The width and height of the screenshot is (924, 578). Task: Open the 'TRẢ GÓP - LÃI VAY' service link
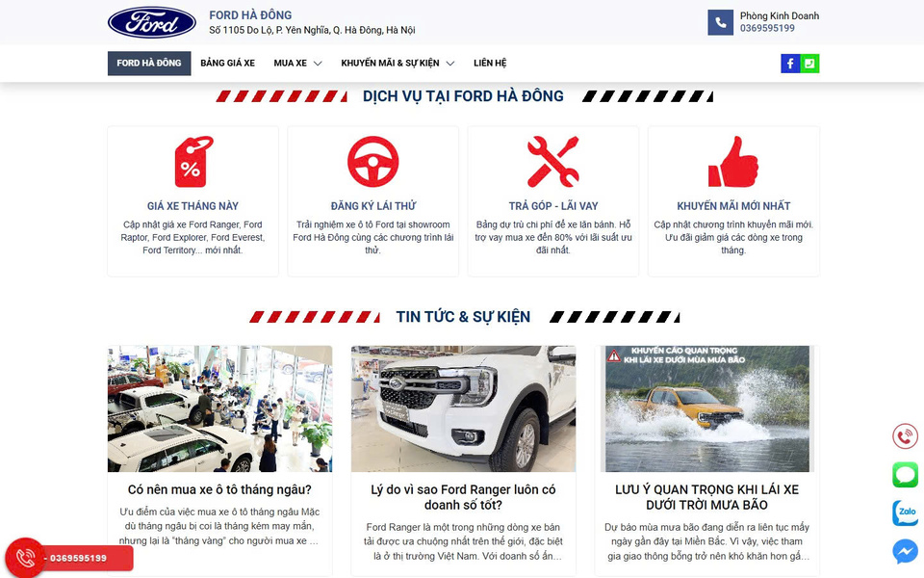tap(553, 206)
